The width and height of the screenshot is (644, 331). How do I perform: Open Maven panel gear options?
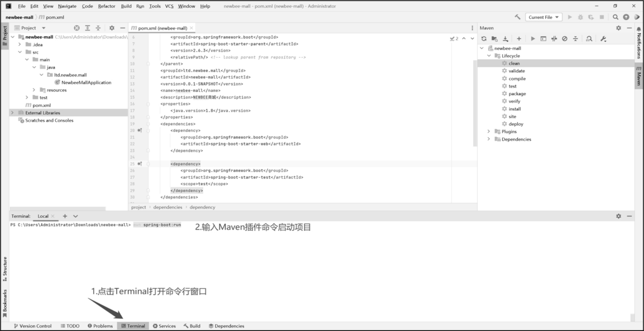pos(619,28)
